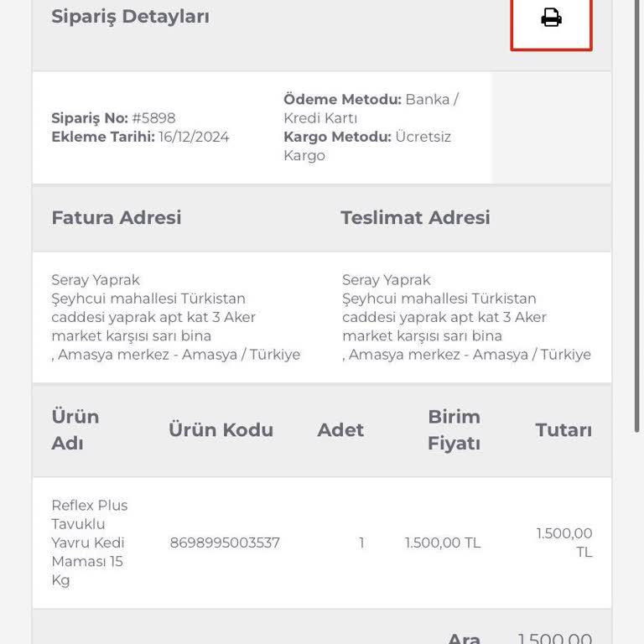This screenshot has width=644, height=644.
Task: Click the 'Ekleme Tarihi:' label
Action: [x=103, y=137]
